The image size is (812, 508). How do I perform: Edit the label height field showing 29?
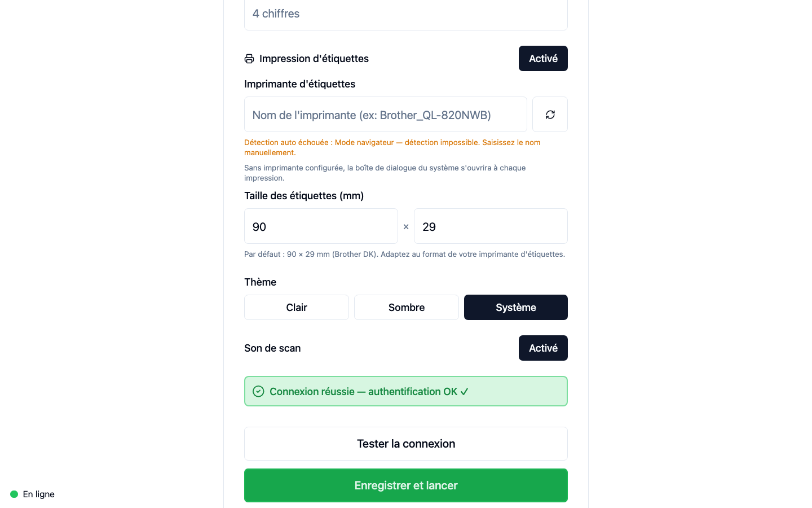coord(491,226)
